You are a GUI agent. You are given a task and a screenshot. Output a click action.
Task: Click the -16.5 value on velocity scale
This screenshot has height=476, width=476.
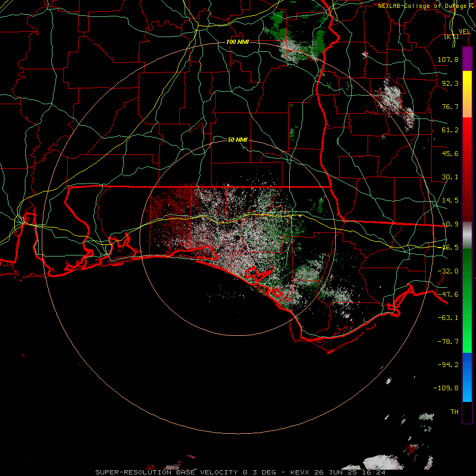point(450,248)
